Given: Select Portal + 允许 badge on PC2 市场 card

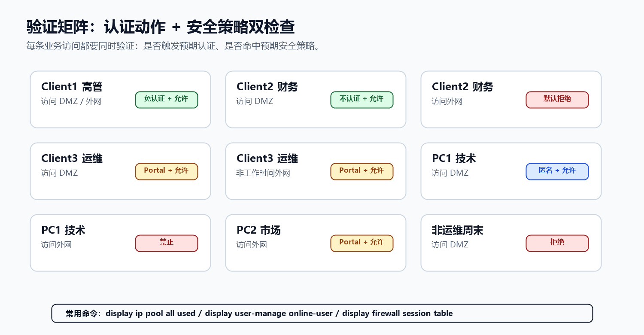Looking at the screenshot, I should click(x=362, y=243).
